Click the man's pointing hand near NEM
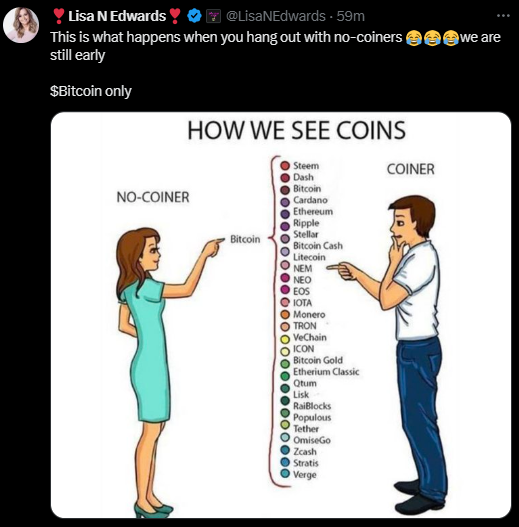519x527 pixels. [x=340, y=270]
